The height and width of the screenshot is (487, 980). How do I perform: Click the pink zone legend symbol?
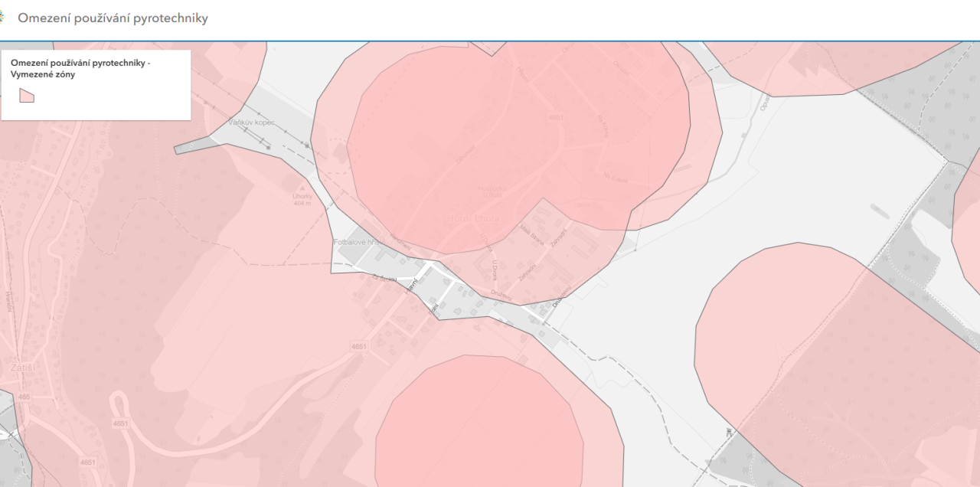tap(27, 95)
